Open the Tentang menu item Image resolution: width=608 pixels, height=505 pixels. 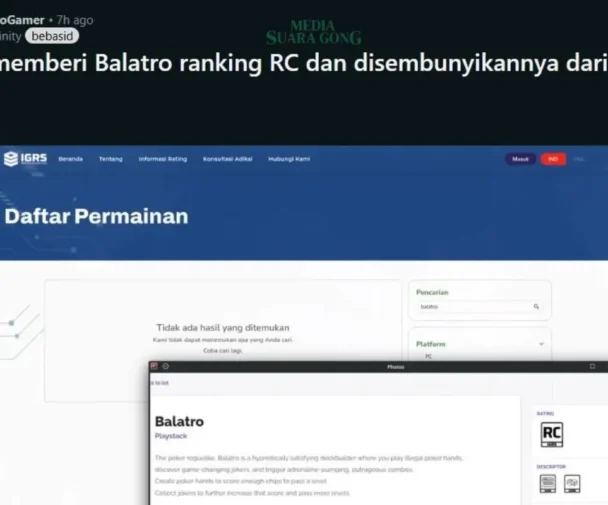110,159
